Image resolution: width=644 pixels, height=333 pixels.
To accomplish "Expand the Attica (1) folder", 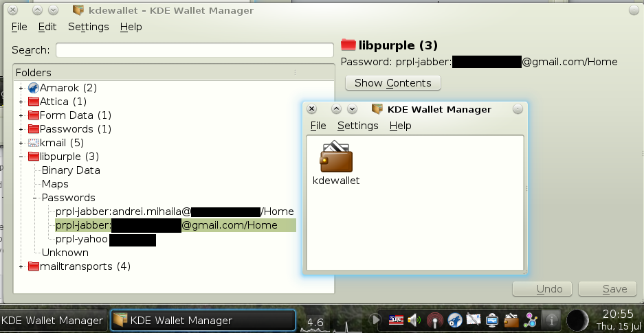I will click(x=21, y=102).
